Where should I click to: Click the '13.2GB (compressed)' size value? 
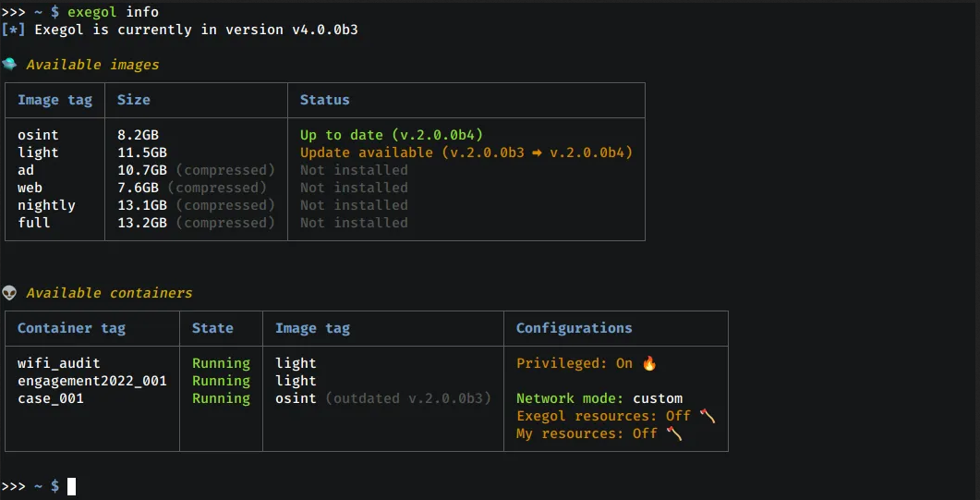(x=196, y=223)
